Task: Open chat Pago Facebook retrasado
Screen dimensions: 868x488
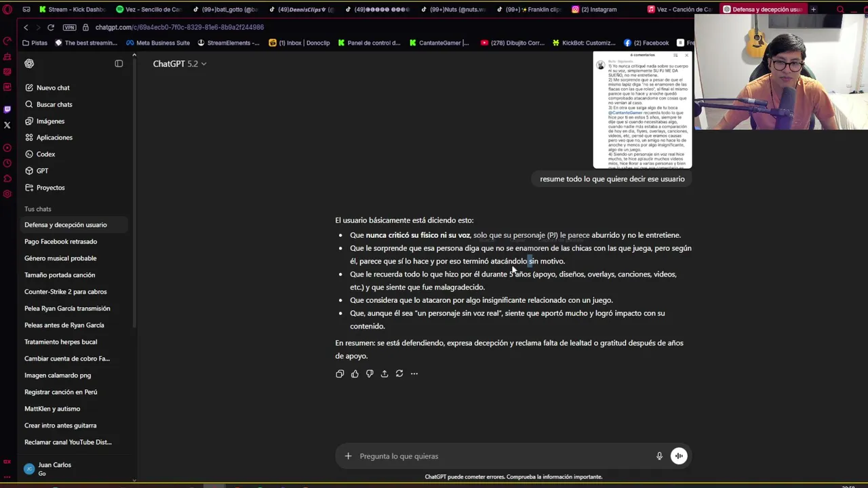Action: (61, 241)
